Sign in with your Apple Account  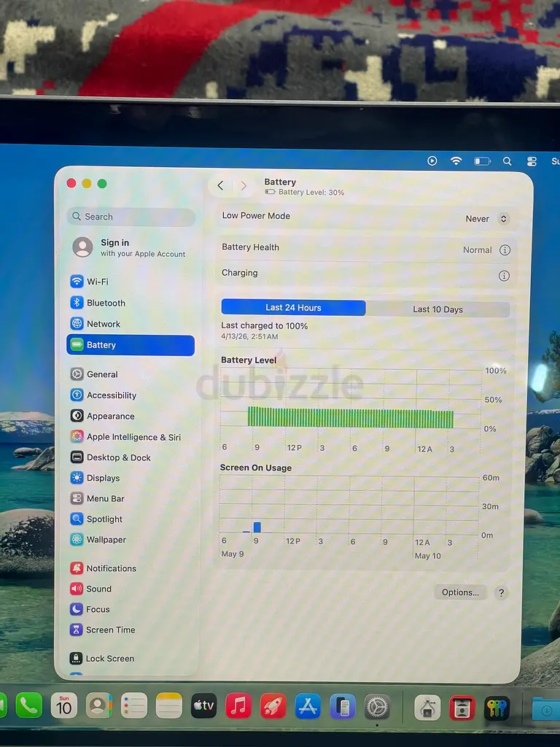[x=130, y=248]
